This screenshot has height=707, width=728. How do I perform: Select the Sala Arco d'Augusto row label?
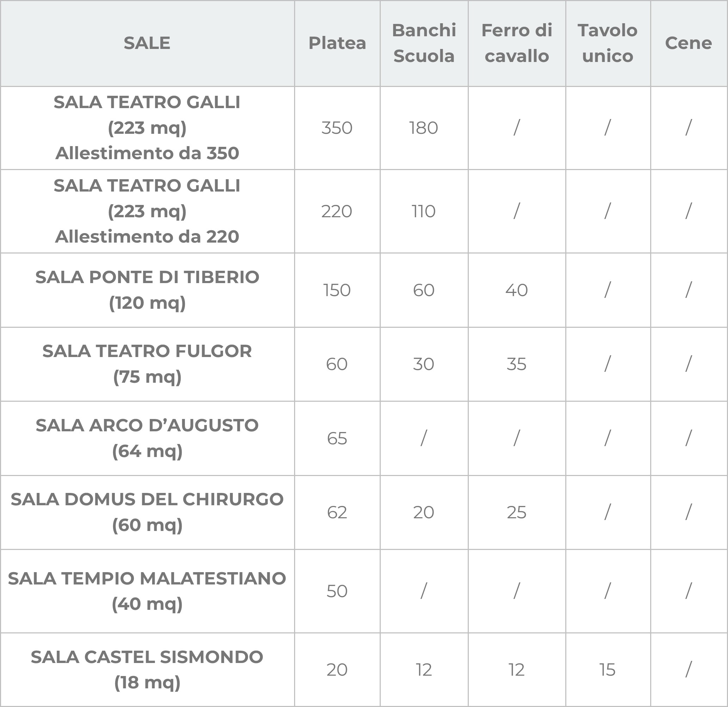(x=147, y=438)
